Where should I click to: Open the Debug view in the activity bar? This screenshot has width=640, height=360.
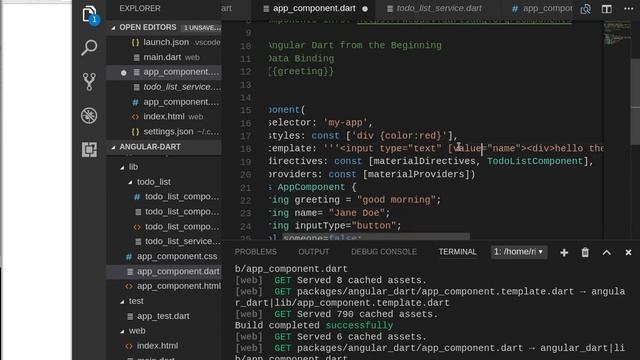tap(89, 116)
